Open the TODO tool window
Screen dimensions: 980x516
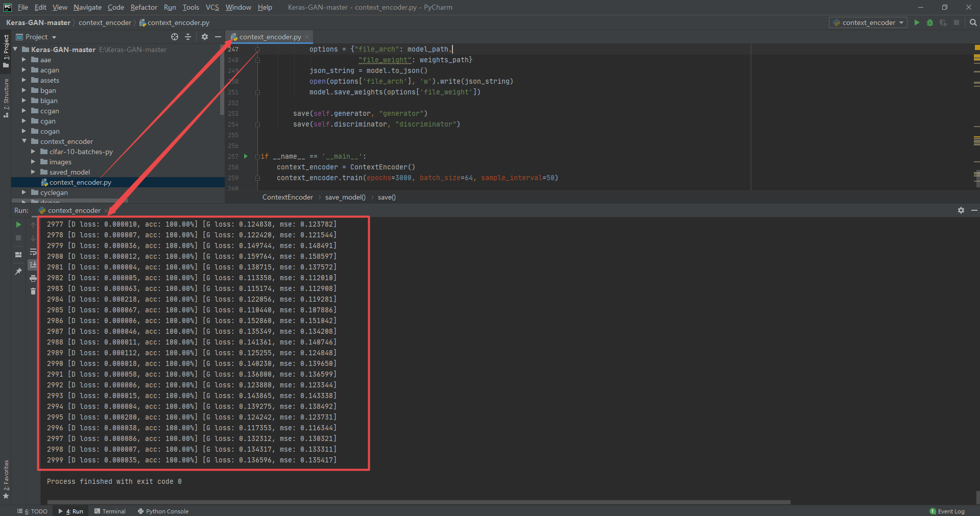point(33,511)
